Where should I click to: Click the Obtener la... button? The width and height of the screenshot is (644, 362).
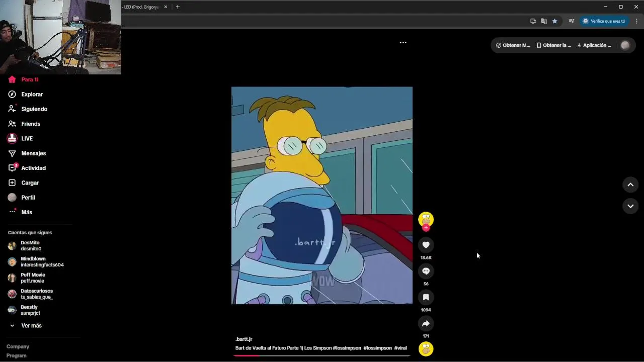click(x=553, y=45)
